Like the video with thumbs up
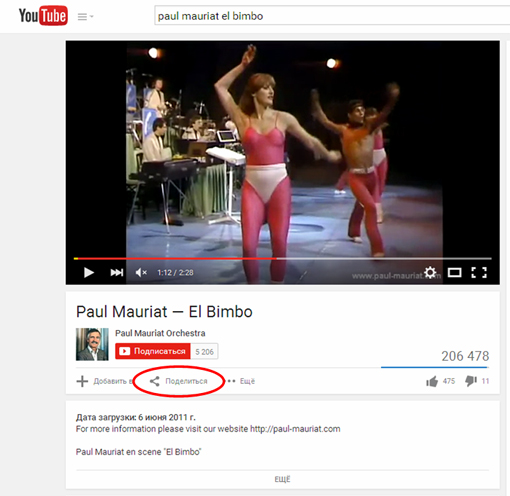510x496 pixels. coord(432,381)
